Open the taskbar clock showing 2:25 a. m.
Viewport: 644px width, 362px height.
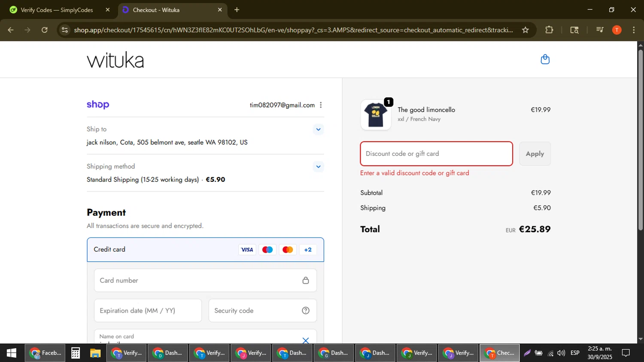point(600,353)
